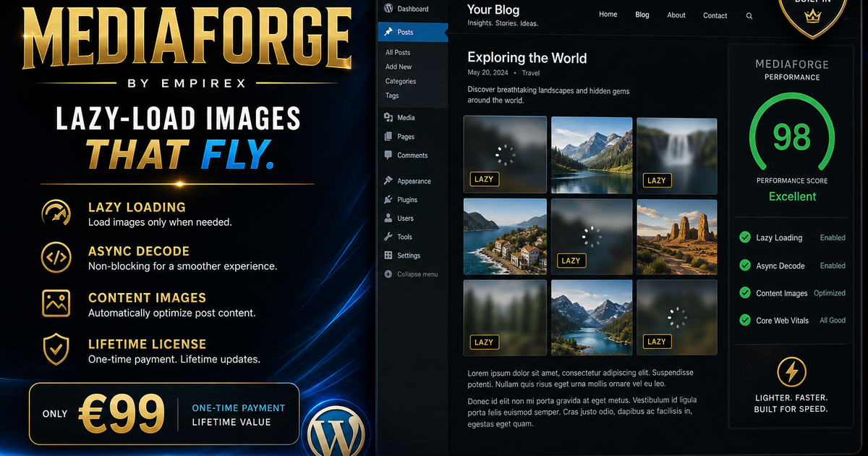This screenshot has height=456, width=868.
Task: Open the Exploring the World post title
Action: [527, 58]
